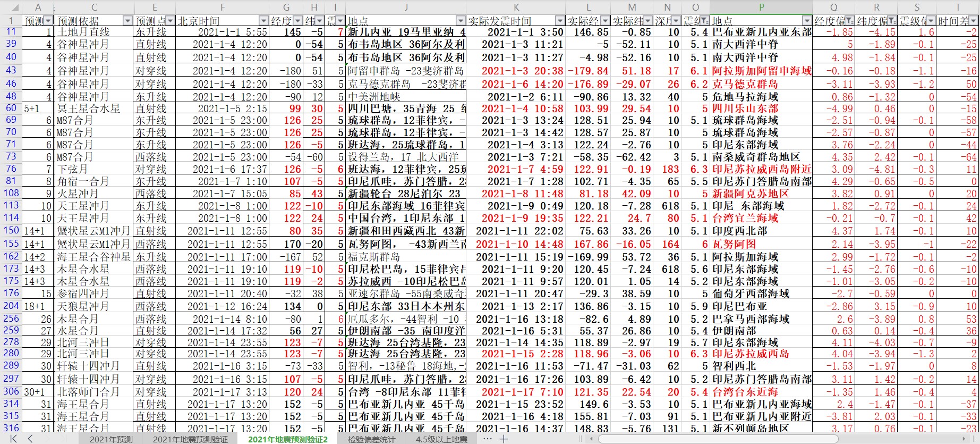Click cell 冥王星合水星 in row 60
The height and width of the screenshot is (444, 980).
click(x=94, y=108)
